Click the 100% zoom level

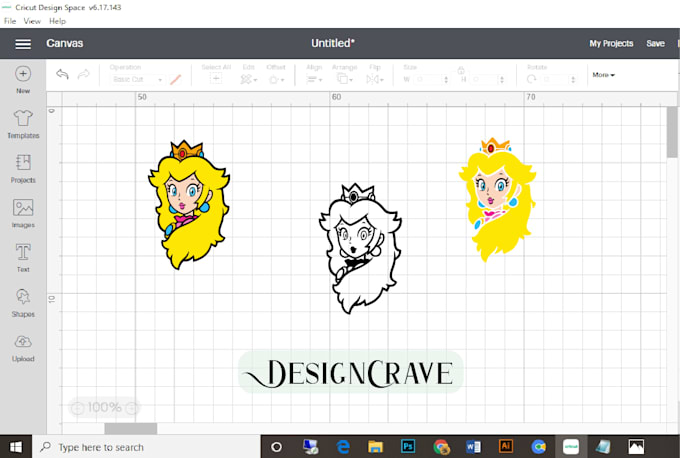click(104, 407)
